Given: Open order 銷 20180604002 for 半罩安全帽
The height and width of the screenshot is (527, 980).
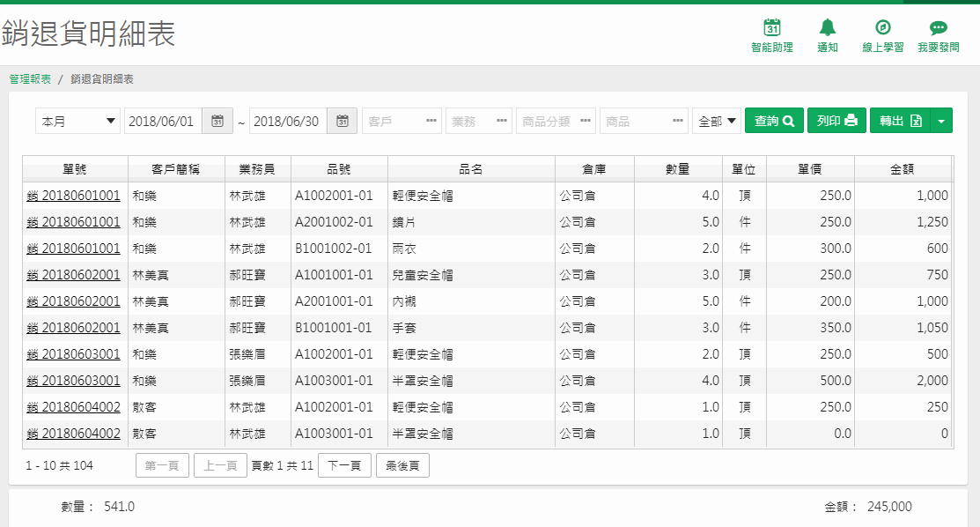Looking at the screenshot, I should [x=73, y=433].
